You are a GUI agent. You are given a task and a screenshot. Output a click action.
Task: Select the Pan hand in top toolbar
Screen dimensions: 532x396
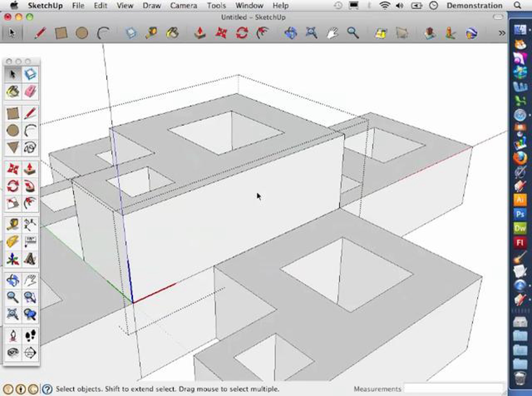[x=332, y=33]
